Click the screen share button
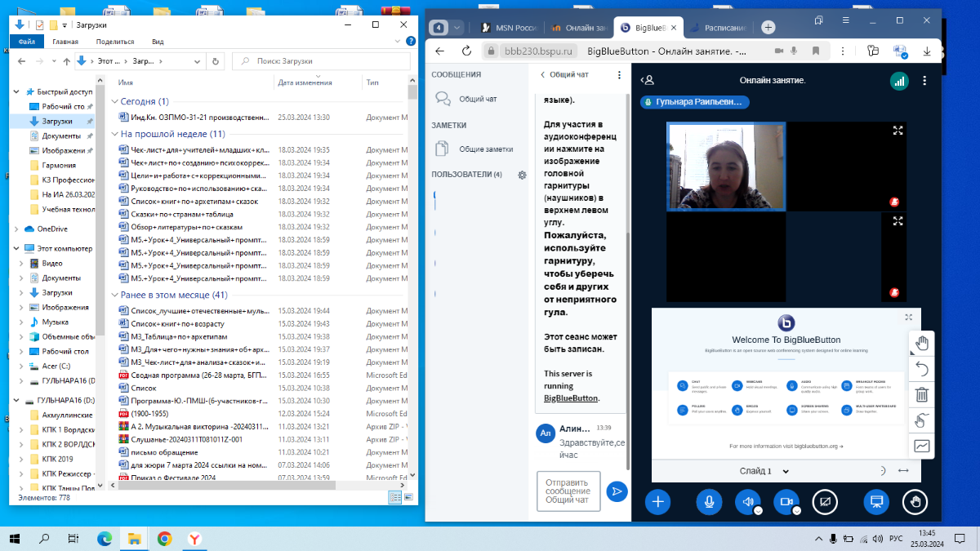The height and width of the screenshot is (551, 980). (825, 502)
